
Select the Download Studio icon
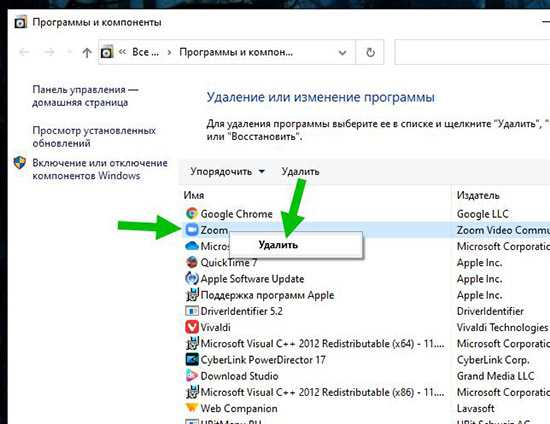tap(192, 376)
